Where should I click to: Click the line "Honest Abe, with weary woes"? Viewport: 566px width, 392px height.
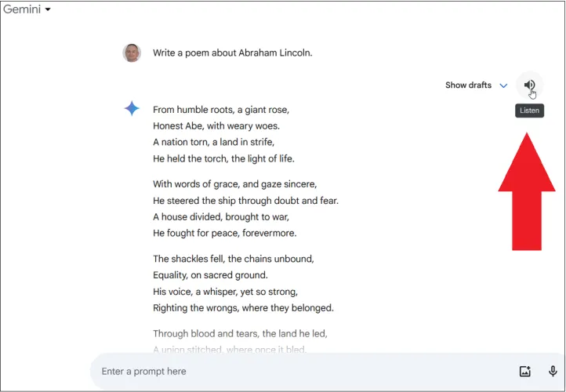[216, 125]
